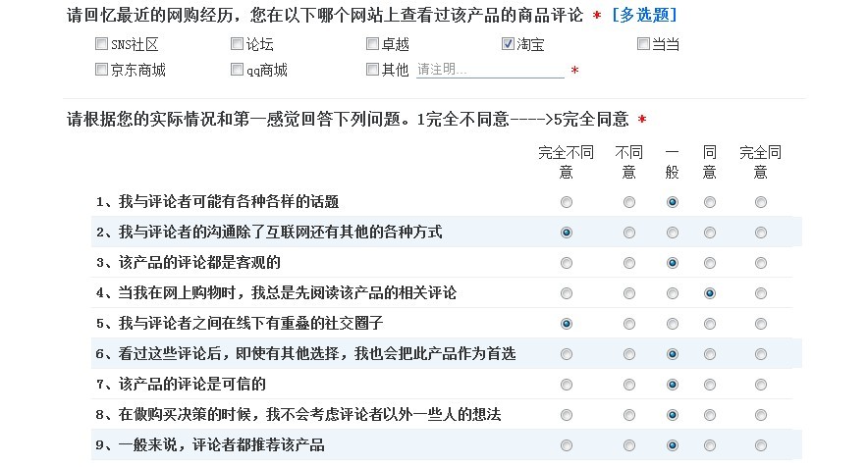This screenshot has width=868, height=467.
Task: Check the 其他 checkbox
Action: click(x=372, y=70)
